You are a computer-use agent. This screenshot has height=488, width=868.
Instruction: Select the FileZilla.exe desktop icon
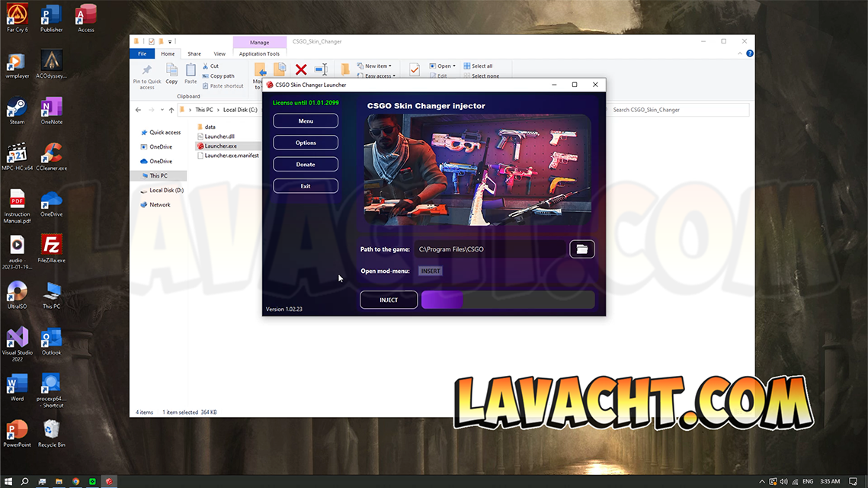(x=51, y=249)
